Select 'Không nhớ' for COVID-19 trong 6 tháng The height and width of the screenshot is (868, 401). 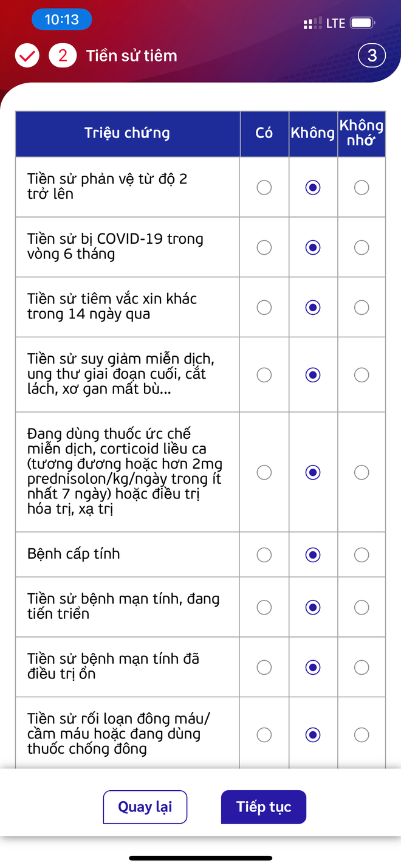pyautogui.click(x=361, y=247)
